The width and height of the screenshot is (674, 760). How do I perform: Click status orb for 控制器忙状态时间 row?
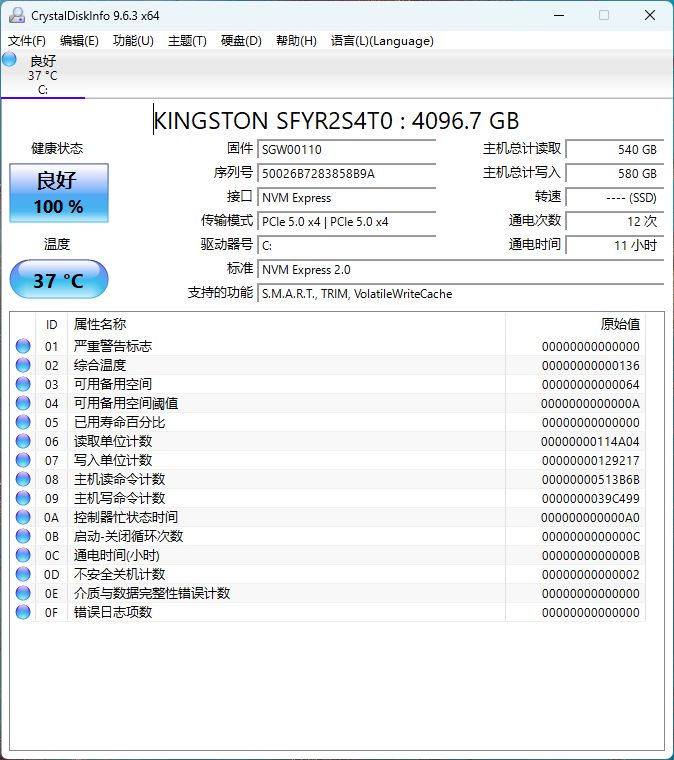coord(23,517)
